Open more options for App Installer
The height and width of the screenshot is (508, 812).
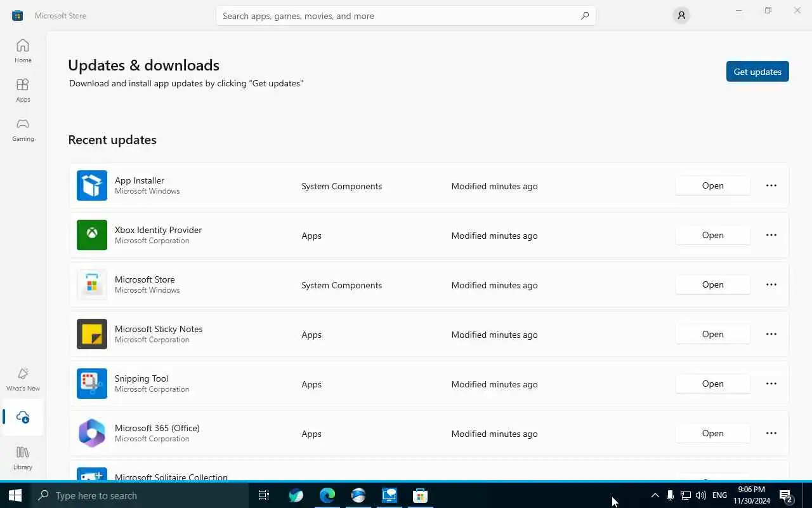771,185
